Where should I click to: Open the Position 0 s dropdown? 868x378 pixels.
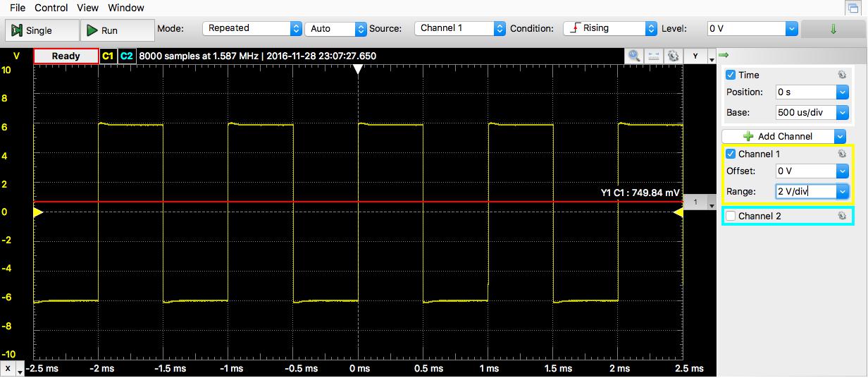pos(842,92)
